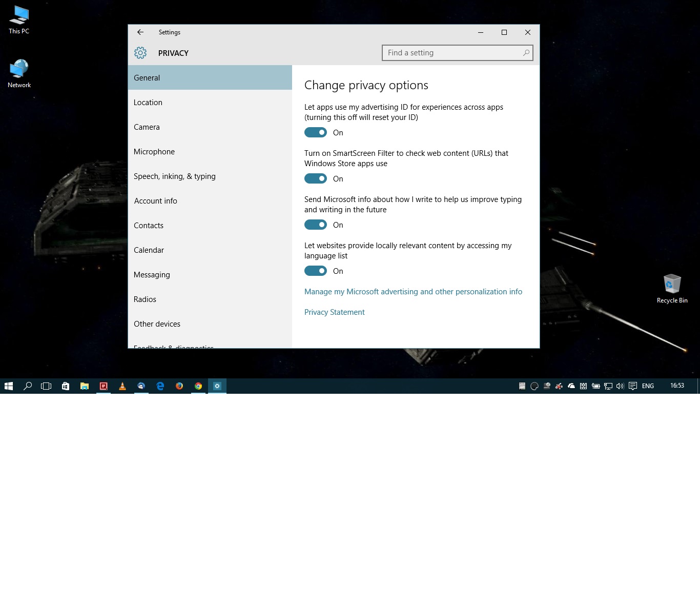This screenshot has width=700, height=605.
Task: Open the Contacts privacy category
Action: tap(210, 225)
